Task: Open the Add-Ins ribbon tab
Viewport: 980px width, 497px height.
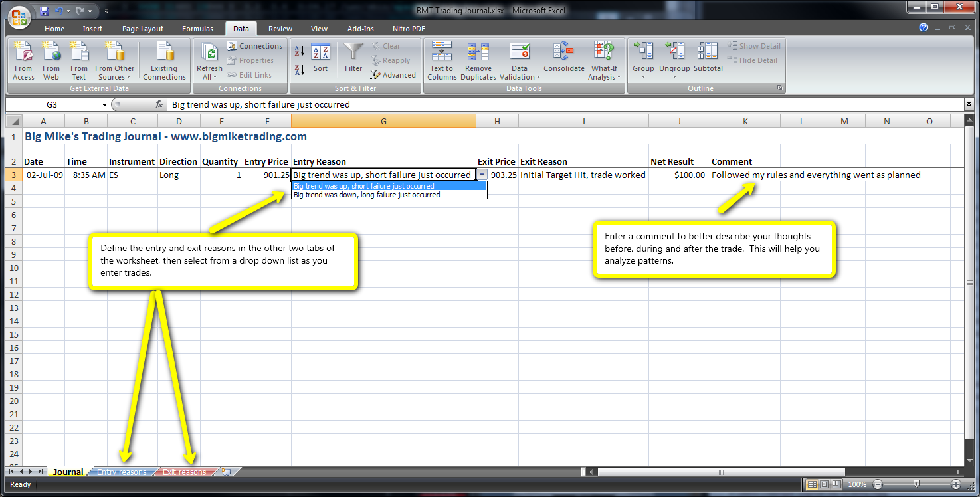Action: (361, 29)
